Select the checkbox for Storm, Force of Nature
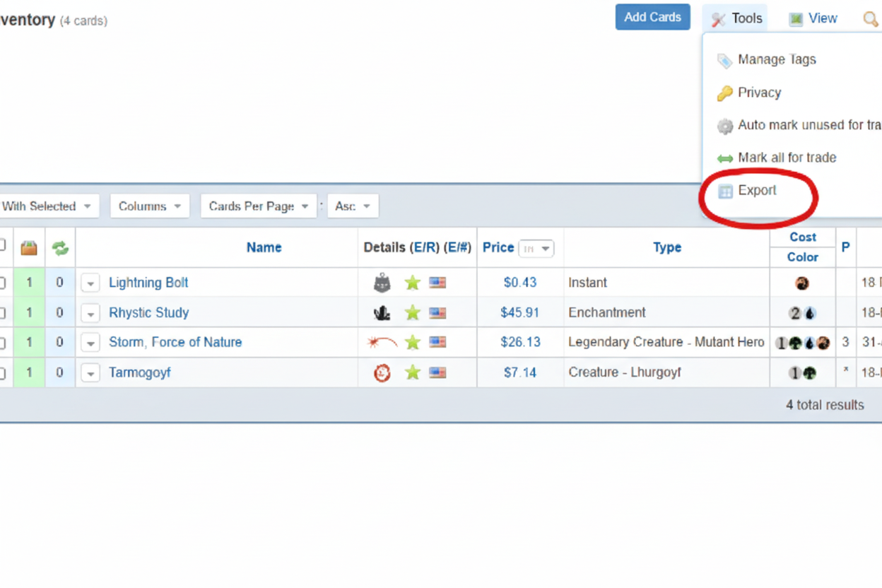882x588 pixels. (2, 343)
